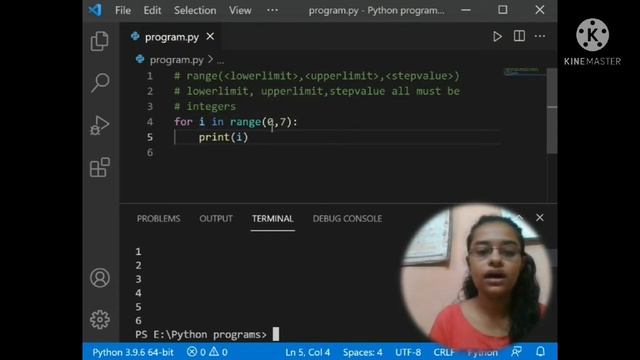Click Ln 5, Col 4 status item
Image resolution: width=640 pixels, height=360 pixels.
(x=308, y=352)
